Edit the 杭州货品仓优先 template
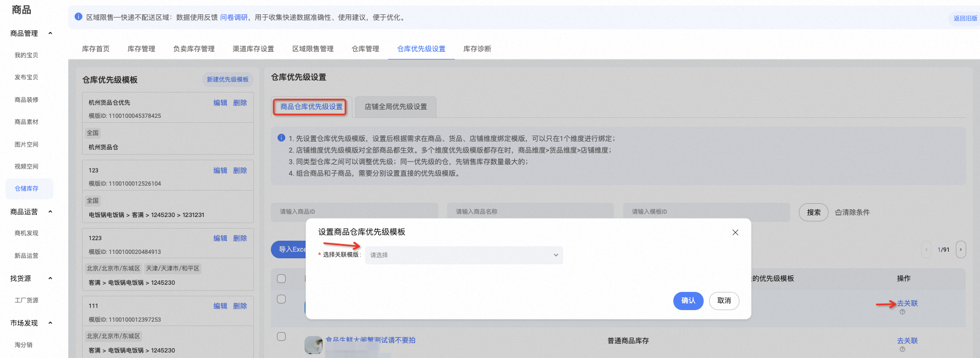This screenshot has height=358, width=980. (220, 102)
